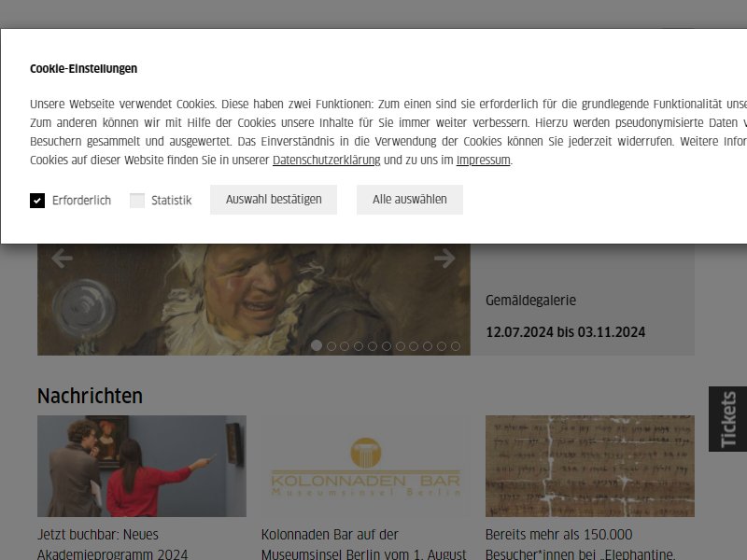The height and width of the screenshot is (560, 747).
Task: Open the Datenschutzerklärung link
Action: (326, 160)
